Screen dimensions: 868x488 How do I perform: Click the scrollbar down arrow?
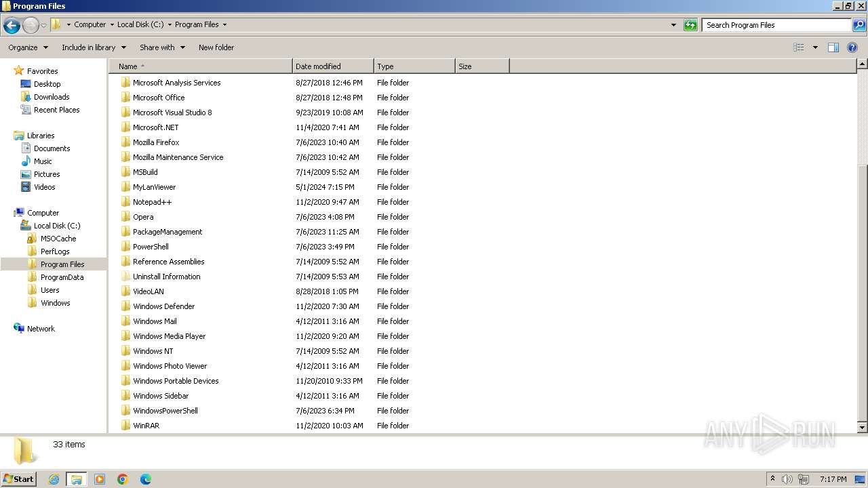coord(863,428)
